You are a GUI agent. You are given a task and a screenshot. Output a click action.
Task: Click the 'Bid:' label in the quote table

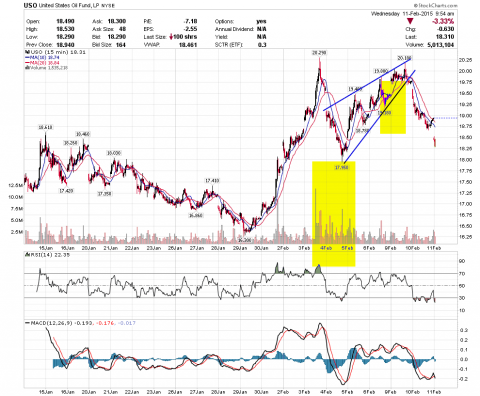tap(97, 37)
